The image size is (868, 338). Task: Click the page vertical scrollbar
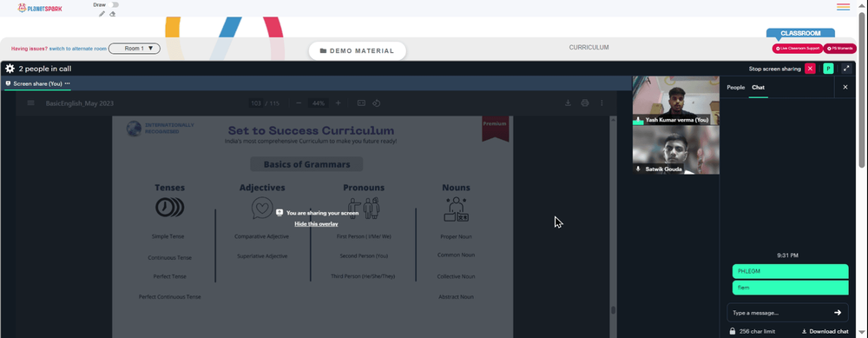click(861, 89)
